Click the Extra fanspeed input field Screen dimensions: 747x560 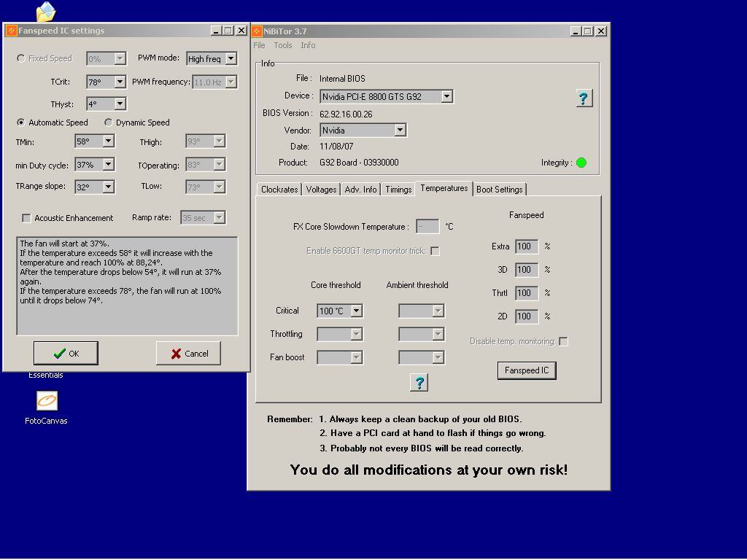(527, 246)
